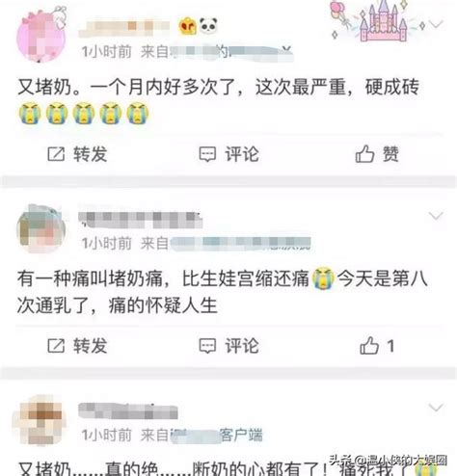The width and height of the screenshot is (457, 476).
Task: Click the post text about 第八次通乳
Action: [223, 292]
